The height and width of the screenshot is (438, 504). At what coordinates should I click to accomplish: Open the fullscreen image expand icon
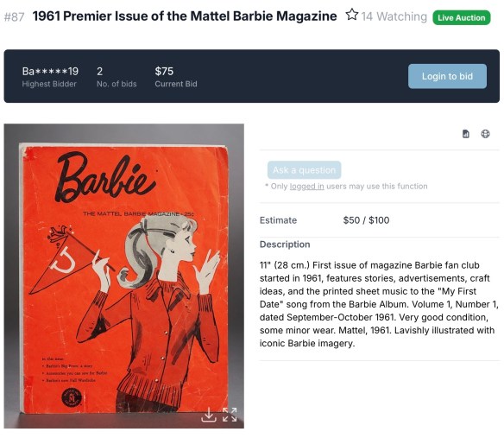[230, 415]
